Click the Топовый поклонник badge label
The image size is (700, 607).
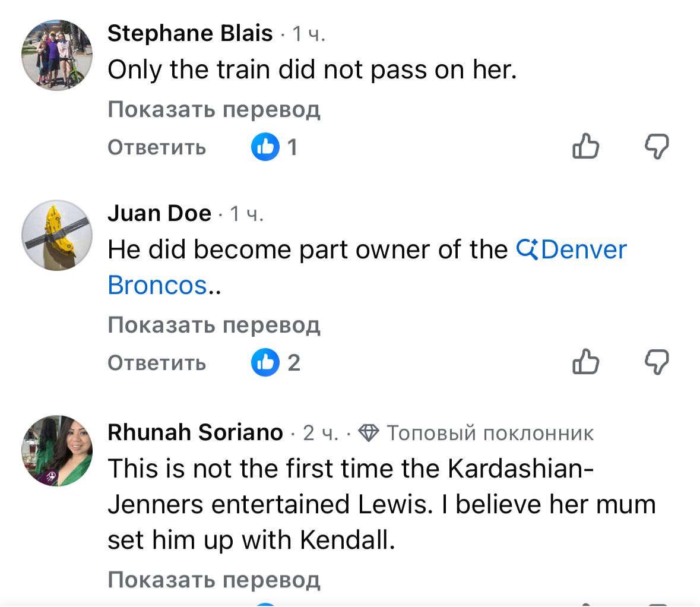[490, 433]
